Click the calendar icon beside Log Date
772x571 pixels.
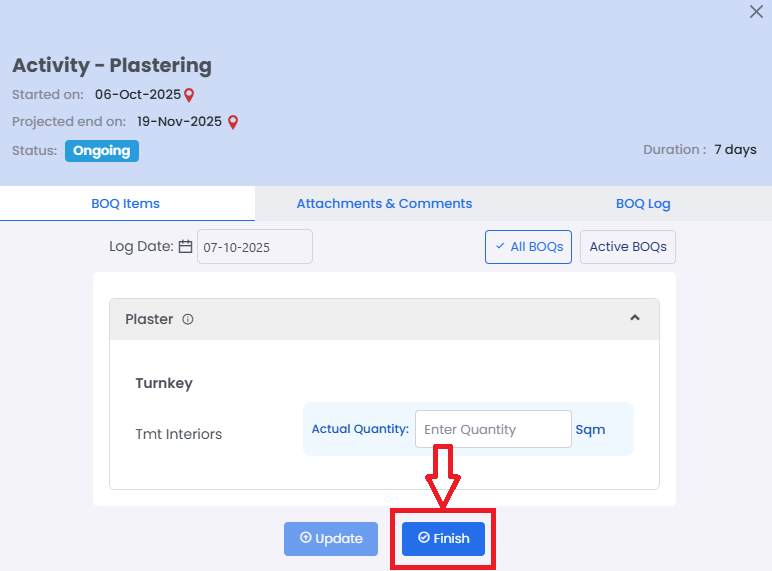pyautogui.click(x=185, y=246)
